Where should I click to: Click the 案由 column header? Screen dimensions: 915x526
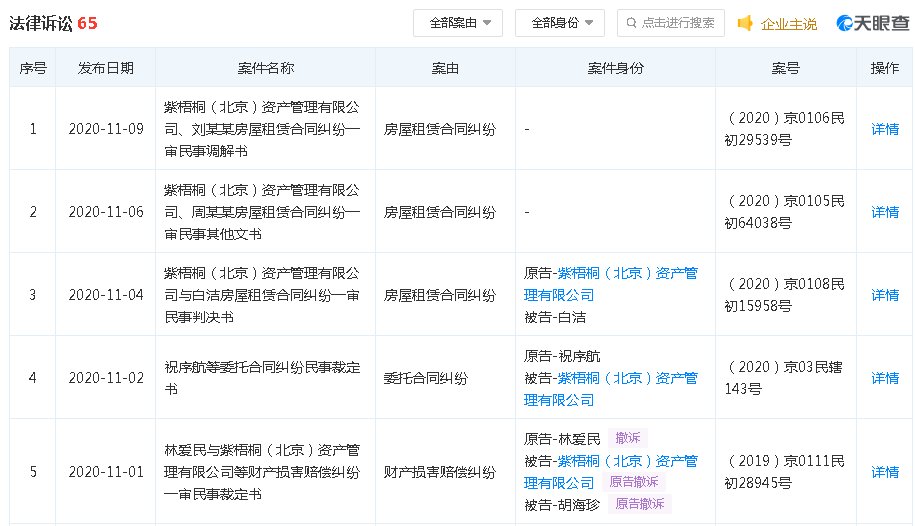[445, 68]
